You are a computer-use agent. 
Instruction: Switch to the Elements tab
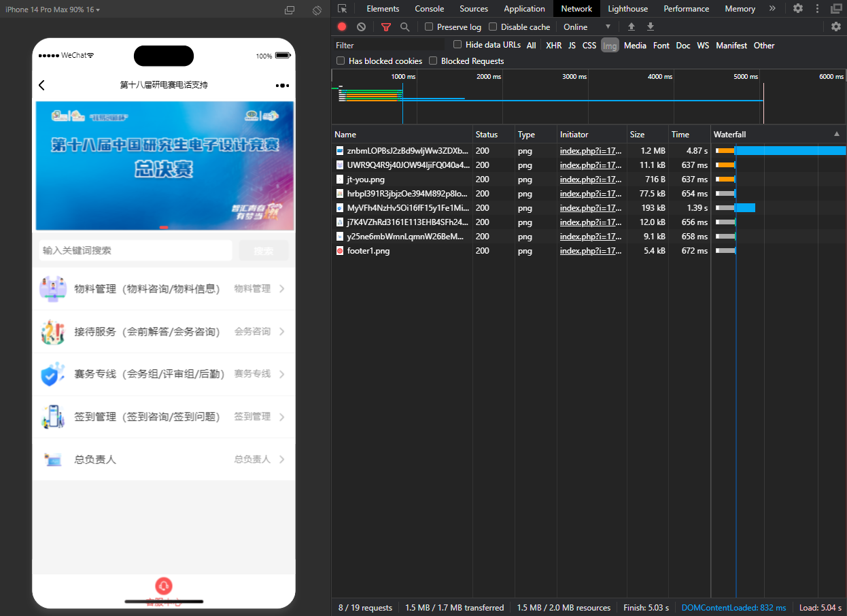(x=383, y=9)
